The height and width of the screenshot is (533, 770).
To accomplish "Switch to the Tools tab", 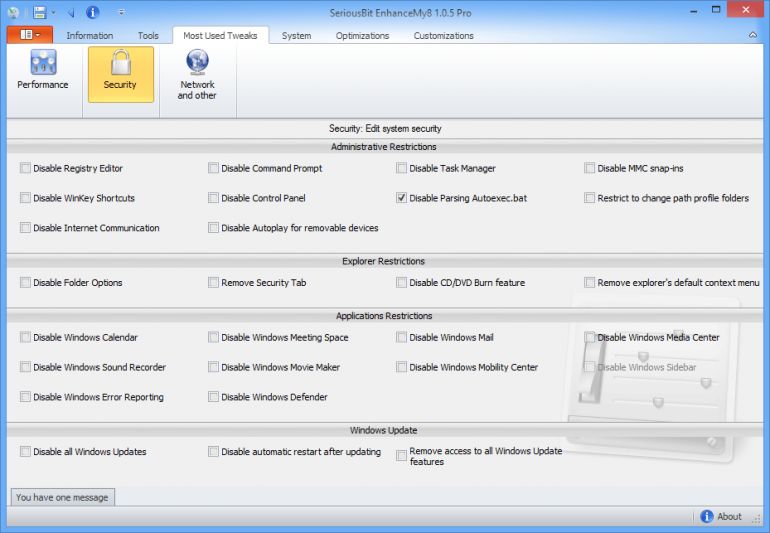I will click(x=148, y=35).
